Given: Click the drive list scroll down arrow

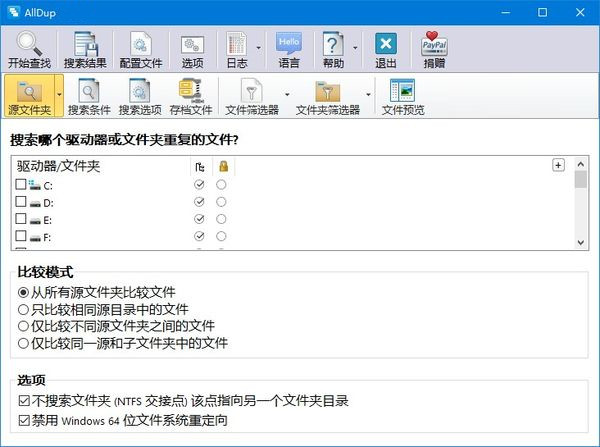Looking at the screenshot, I should [x=580, y=241].
